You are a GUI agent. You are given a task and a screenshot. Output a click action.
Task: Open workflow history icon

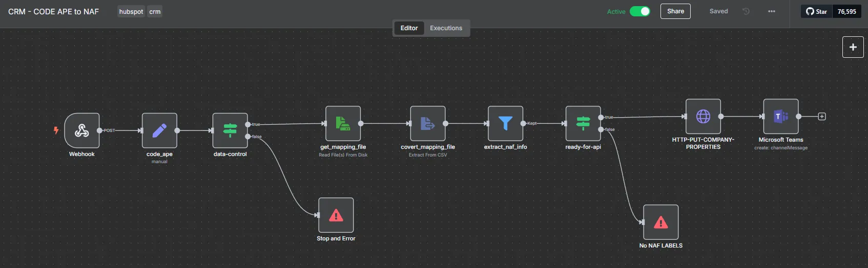pyautogui.click(x=746, y=11)
